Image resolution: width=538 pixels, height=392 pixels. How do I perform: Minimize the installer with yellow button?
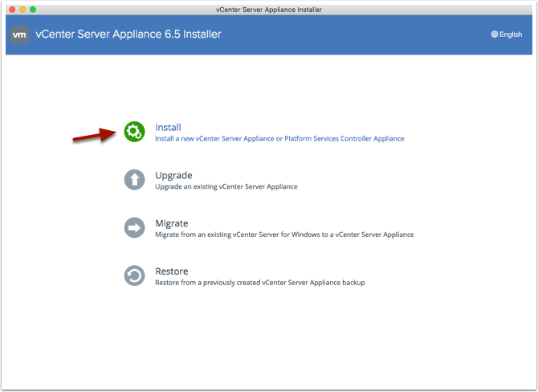[x=22, y=8]
